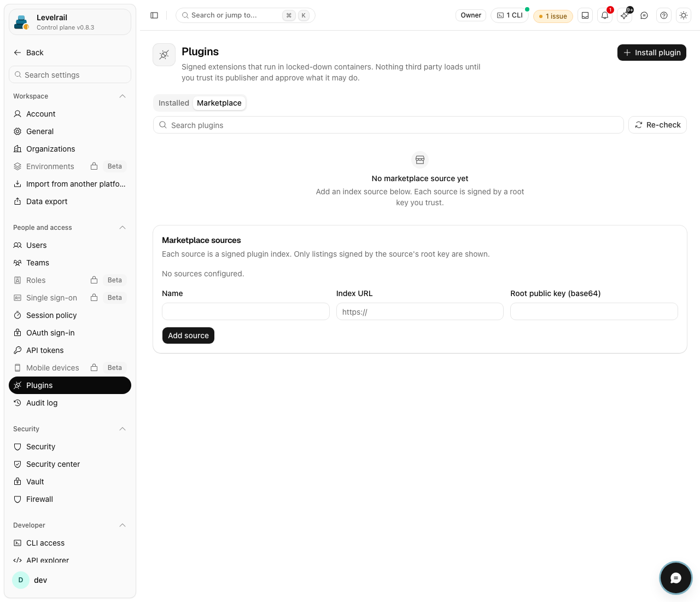
Task: Collapse the Security section chevron
Action: pyautogui.click(x=122, y=429)
